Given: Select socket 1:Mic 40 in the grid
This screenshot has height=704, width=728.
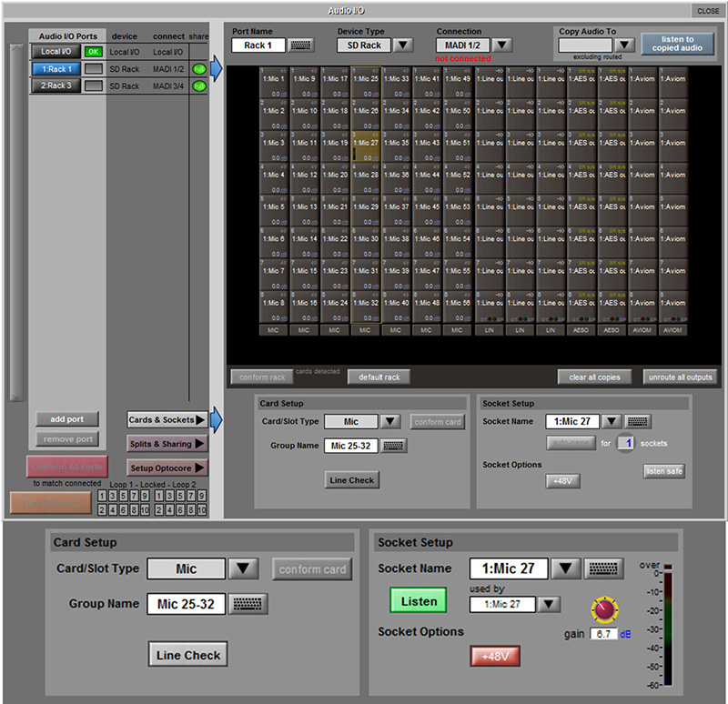Looking at the screenshot, I should (397, 307).
